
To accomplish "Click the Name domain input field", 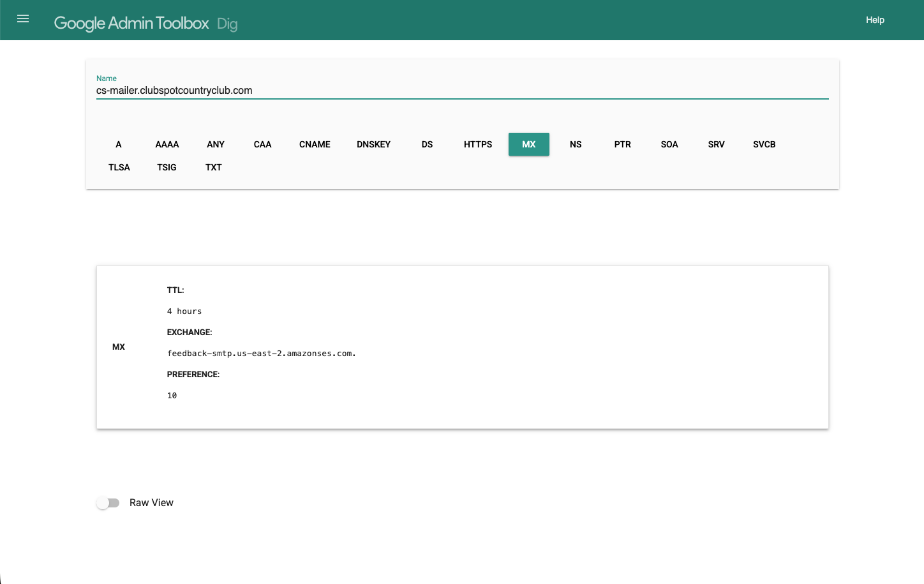I will pyautogui.click(x=461, y=91).
